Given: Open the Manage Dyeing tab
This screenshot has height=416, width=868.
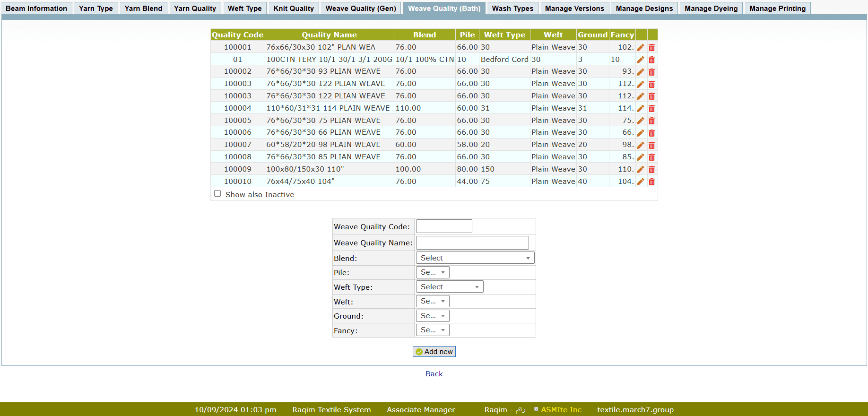Looking at the screenshot, I should click(711, 9).
